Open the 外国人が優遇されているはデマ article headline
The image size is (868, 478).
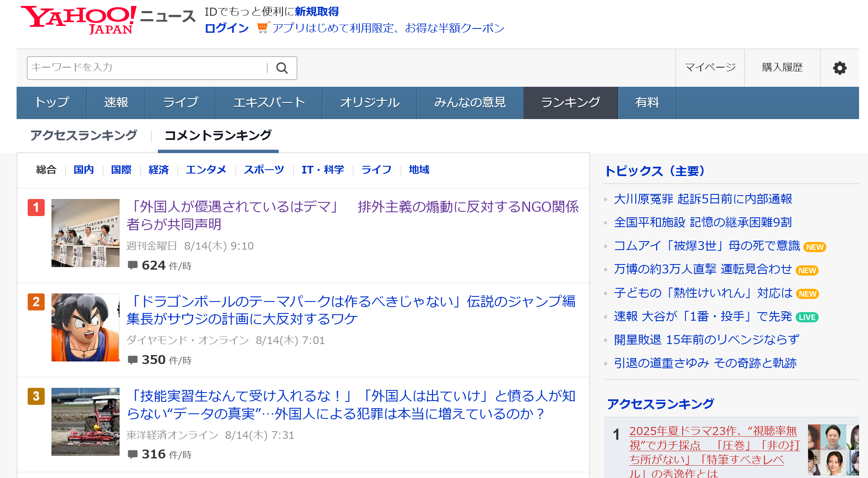click(353, 215)
